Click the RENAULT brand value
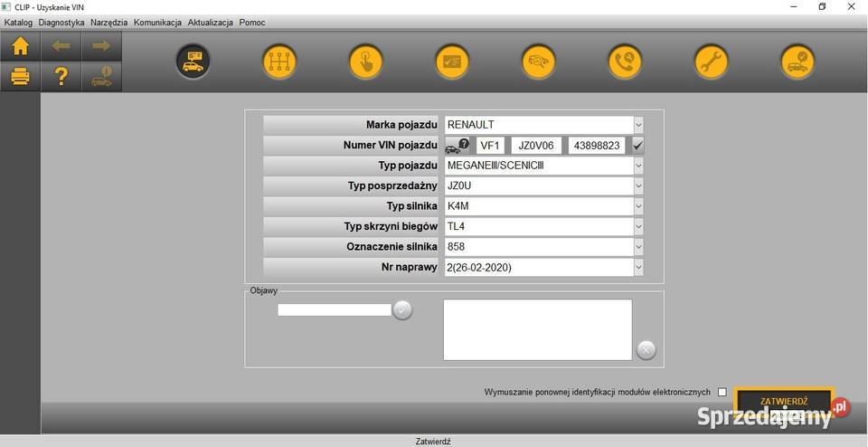868x447 pixels. pos(470,125)
